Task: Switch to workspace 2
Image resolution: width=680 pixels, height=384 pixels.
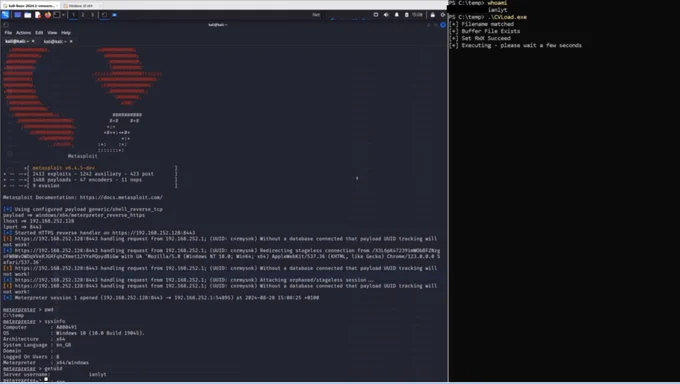Action: 83,15
